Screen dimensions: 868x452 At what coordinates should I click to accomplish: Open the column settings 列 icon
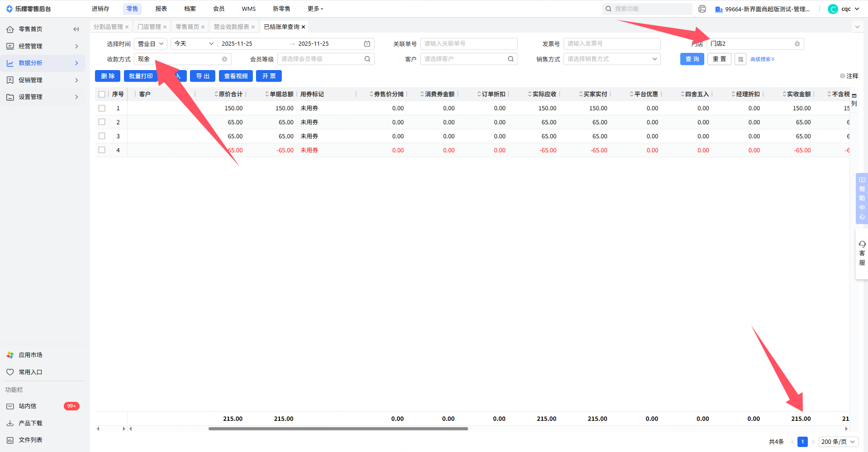(x=854, y=99)
